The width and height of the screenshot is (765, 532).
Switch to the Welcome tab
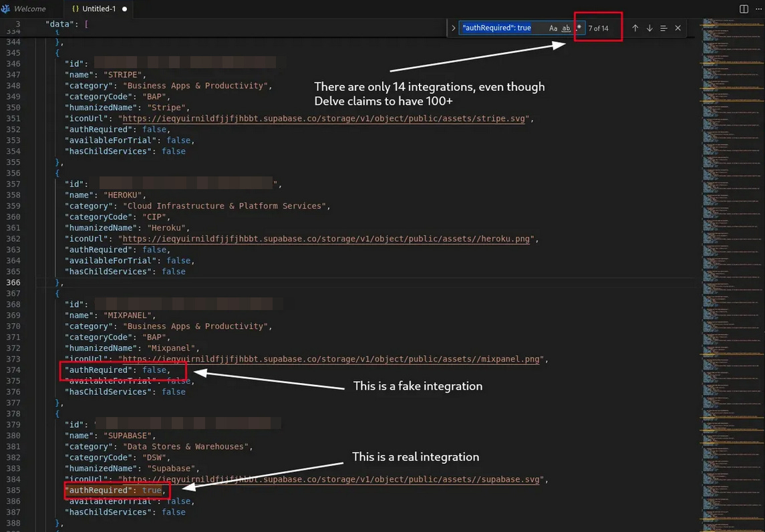click(x=29, y=9)
